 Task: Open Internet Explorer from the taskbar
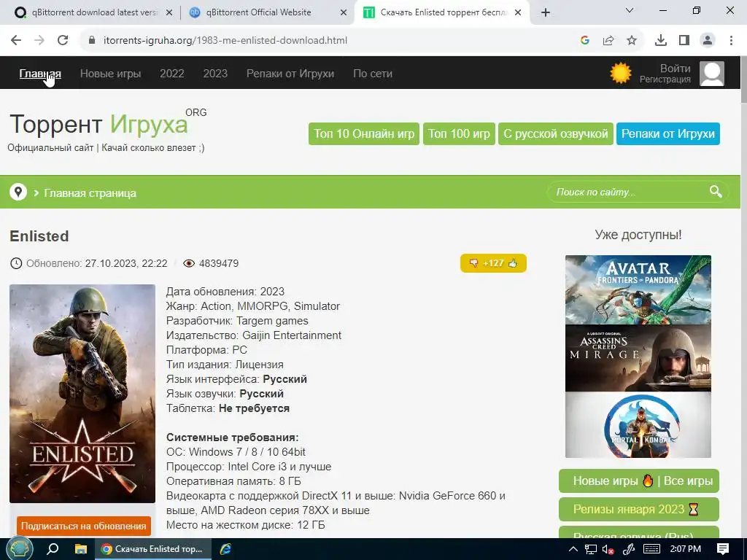tap(226, 549)
